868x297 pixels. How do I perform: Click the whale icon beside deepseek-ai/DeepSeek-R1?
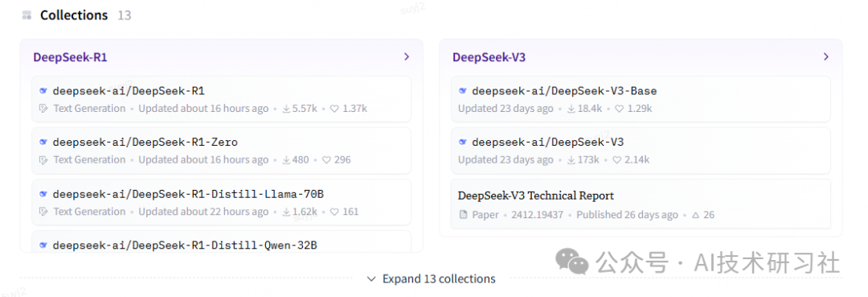click(43, 91)
